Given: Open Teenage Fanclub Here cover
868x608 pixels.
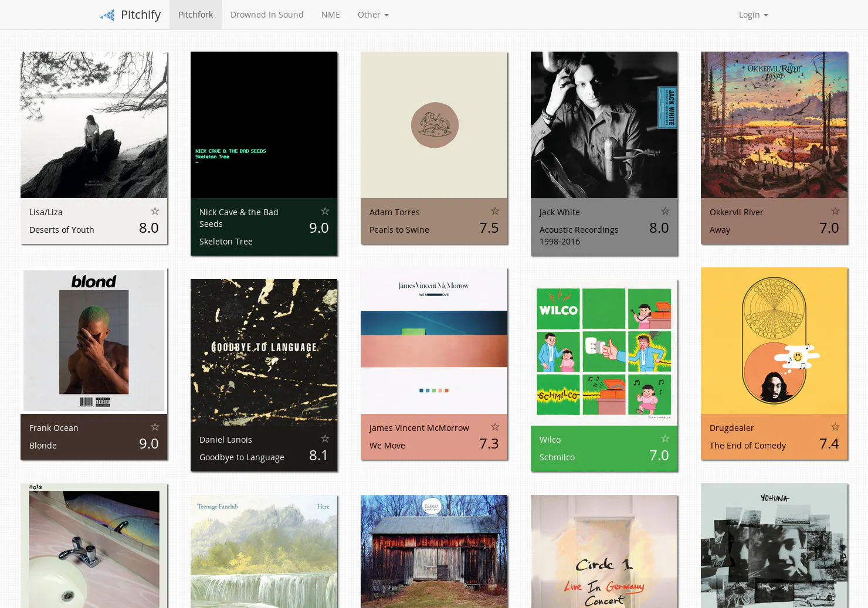Looking at the screenshot, I should 264,551.
